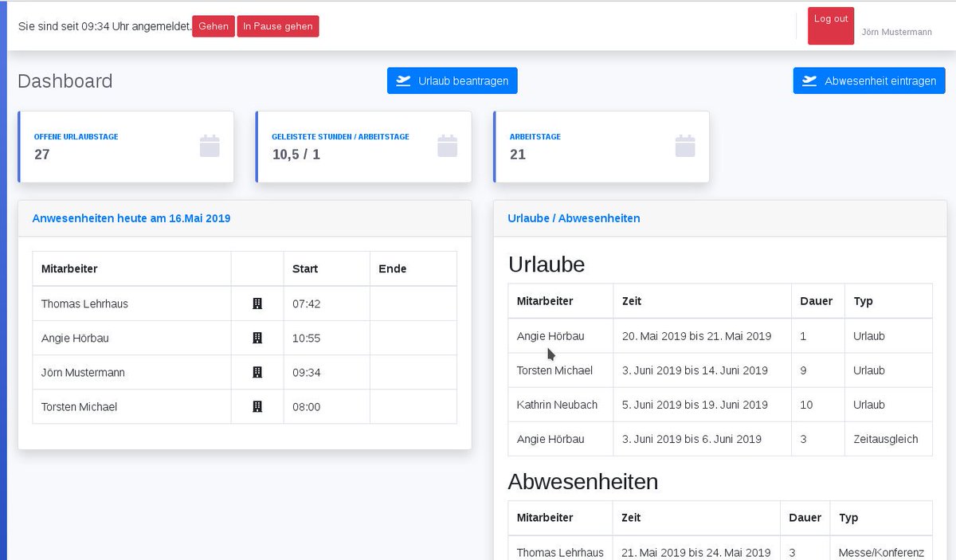Click the Urlaube section heading
Image resolution: width=956 pixels, height=560 pixels.
click(x=547, y=264)
